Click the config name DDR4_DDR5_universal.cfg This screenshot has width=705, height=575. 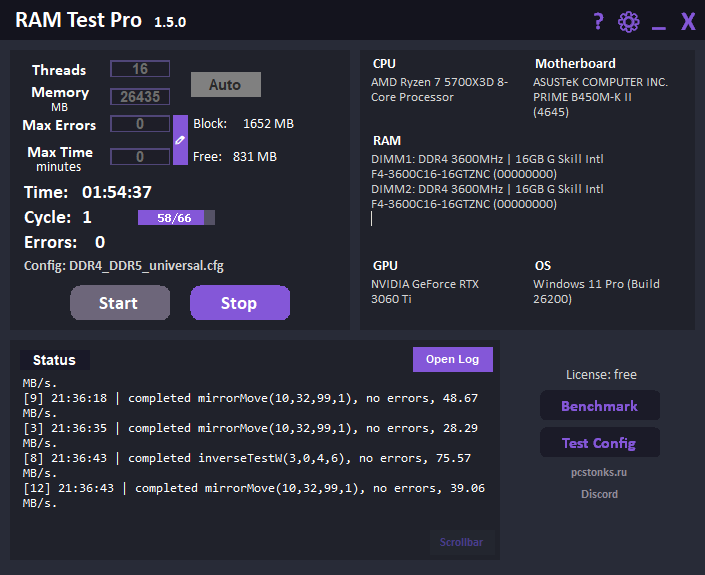146,266
